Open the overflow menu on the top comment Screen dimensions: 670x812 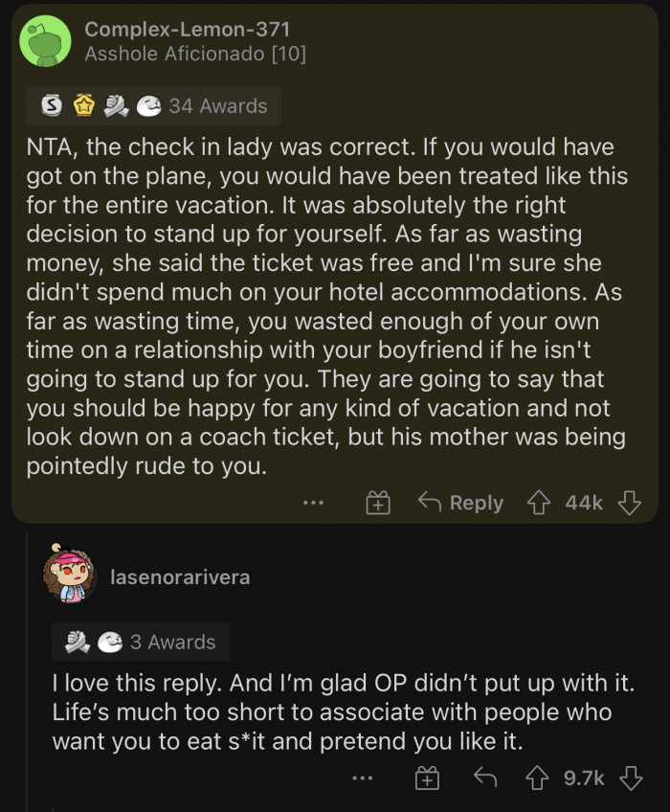tap(314, 502)
